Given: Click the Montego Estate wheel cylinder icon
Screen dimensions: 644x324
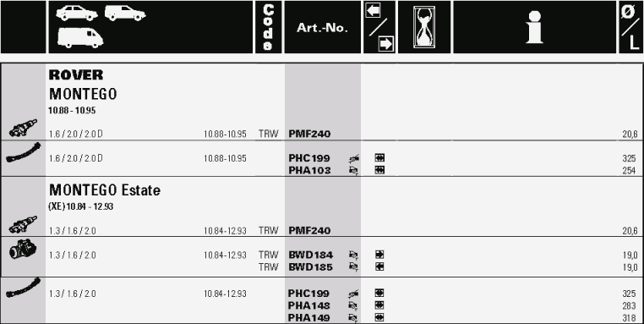Looking at the screenshot, I should tap(23, 250).
